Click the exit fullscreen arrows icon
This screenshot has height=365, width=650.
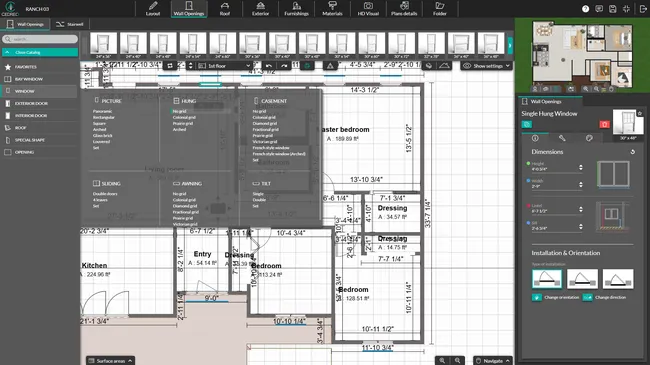coord(626,9)
